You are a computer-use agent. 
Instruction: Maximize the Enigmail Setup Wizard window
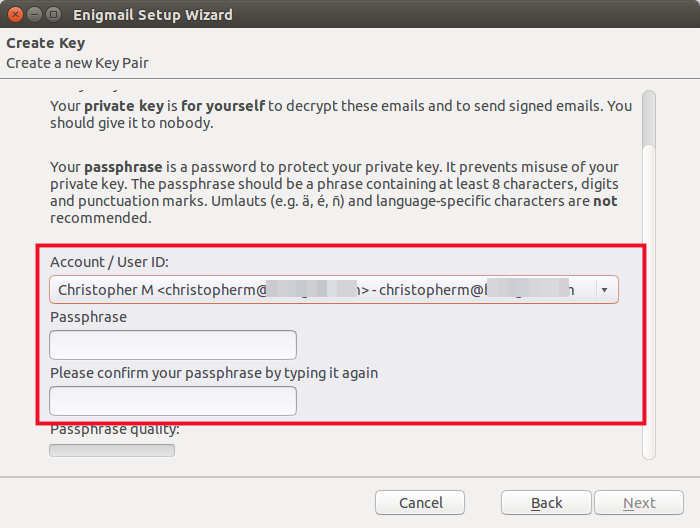[x=53, y=15]
